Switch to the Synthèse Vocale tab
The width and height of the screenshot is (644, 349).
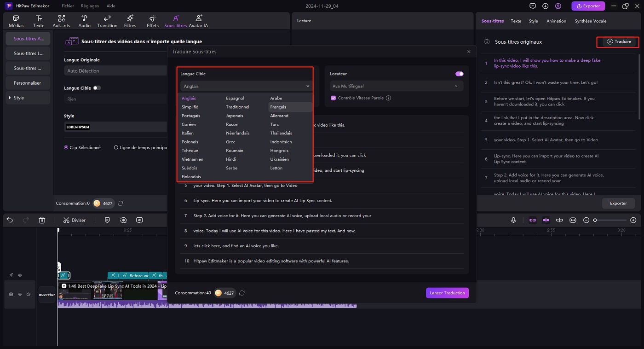590,21
